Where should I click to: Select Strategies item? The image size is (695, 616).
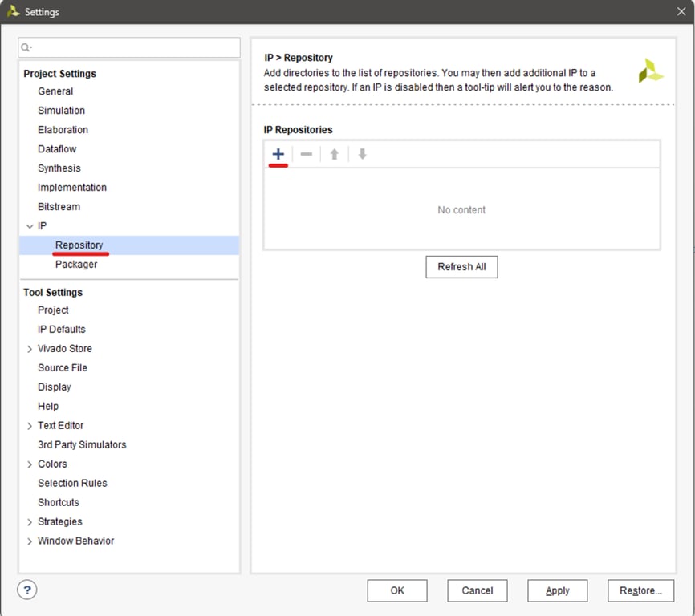(60, 521)
